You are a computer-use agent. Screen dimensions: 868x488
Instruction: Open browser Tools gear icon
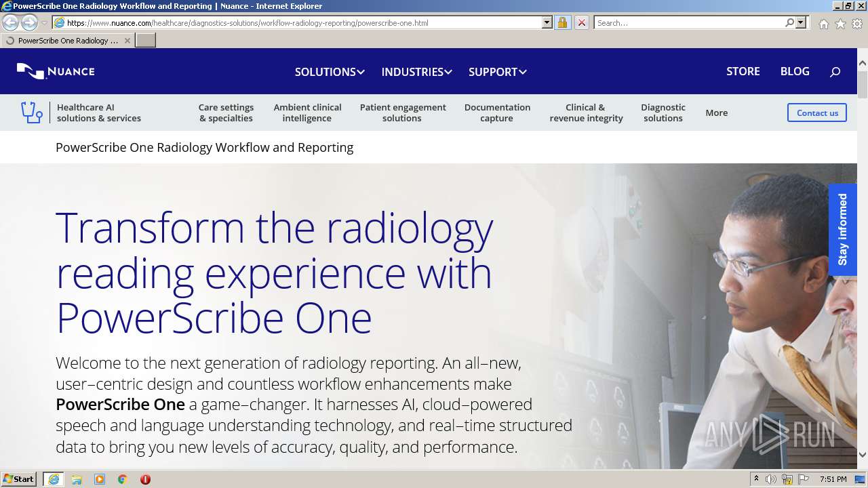coord(857,23)
